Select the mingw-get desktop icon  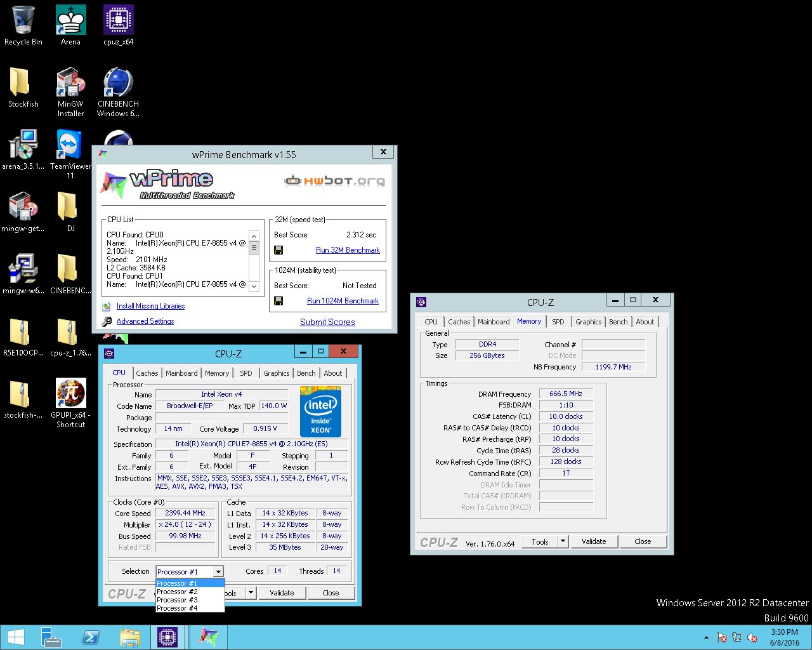[x=23, y=212]
